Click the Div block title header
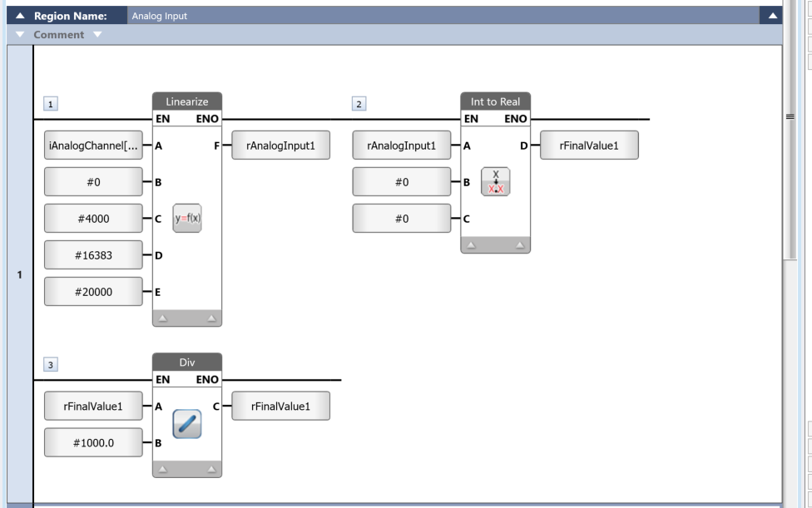Image resolution: width=812 pixels, height=508 pixels. click(x=187, y=363)
